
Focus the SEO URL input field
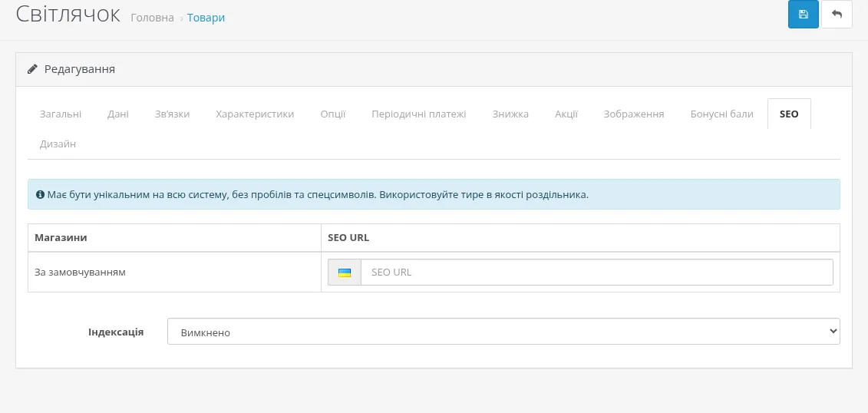point(597,273)
